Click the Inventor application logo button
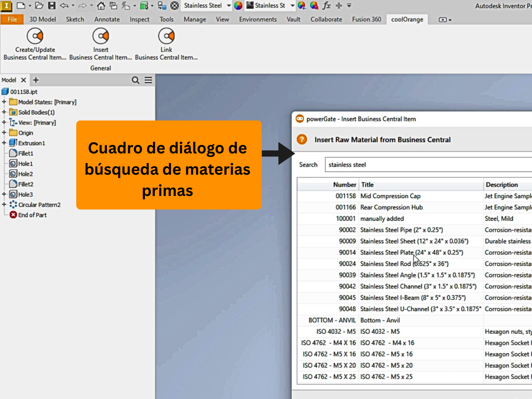The width and height of the screenshot is (532, 399). point(7,6)
